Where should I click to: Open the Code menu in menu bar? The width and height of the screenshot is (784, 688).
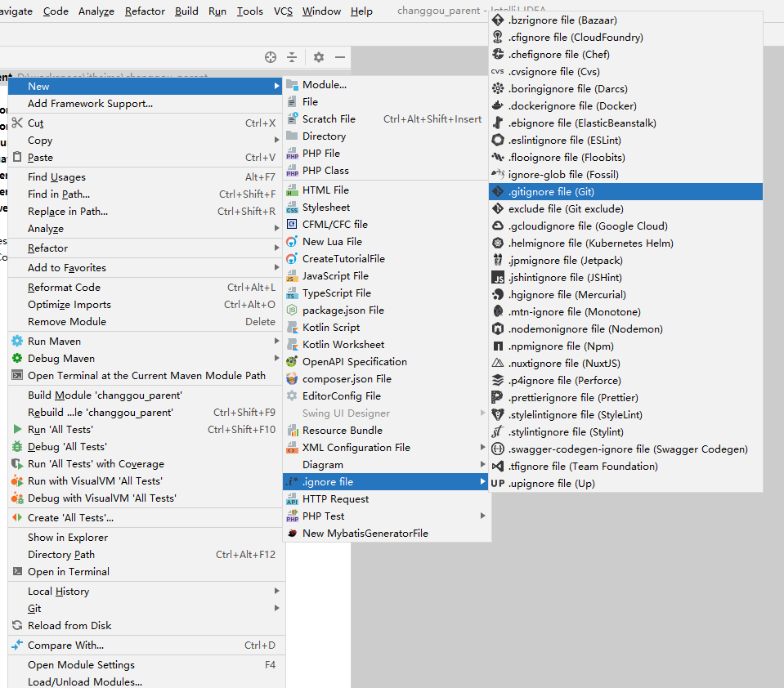click(x=56, y=11)
